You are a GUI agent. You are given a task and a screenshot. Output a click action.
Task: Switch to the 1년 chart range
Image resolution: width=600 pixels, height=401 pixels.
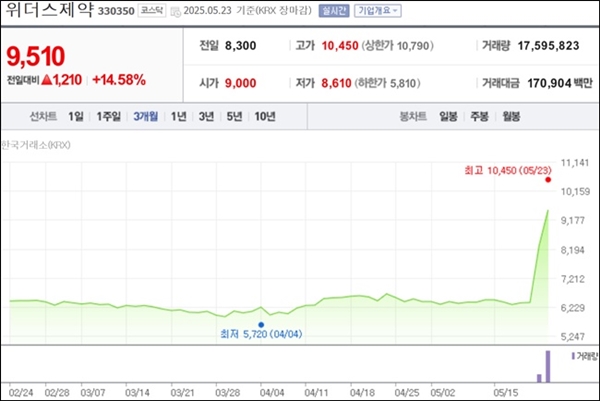[178, 116]
